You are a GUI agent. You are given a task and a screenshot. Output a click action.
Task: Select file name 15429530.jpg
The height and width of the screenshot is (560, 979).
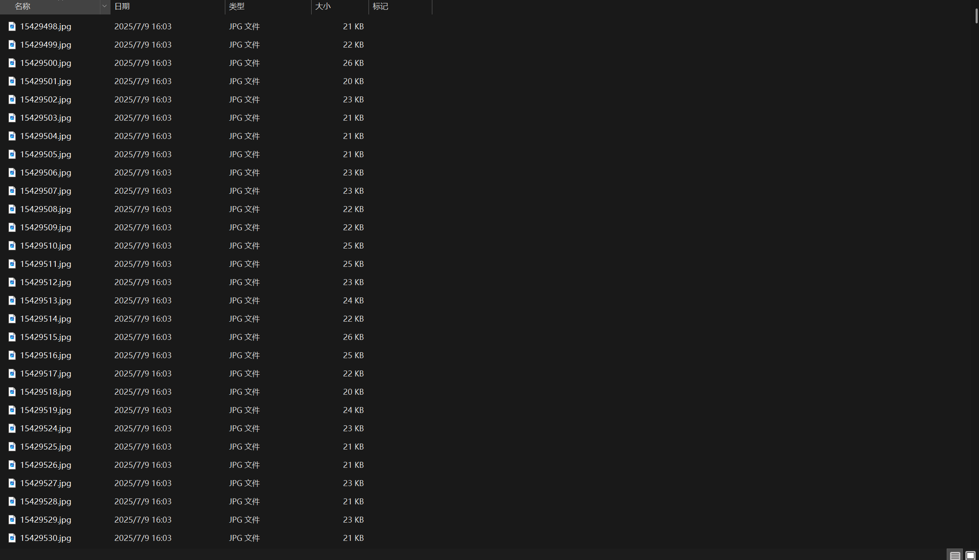(45, 538)
